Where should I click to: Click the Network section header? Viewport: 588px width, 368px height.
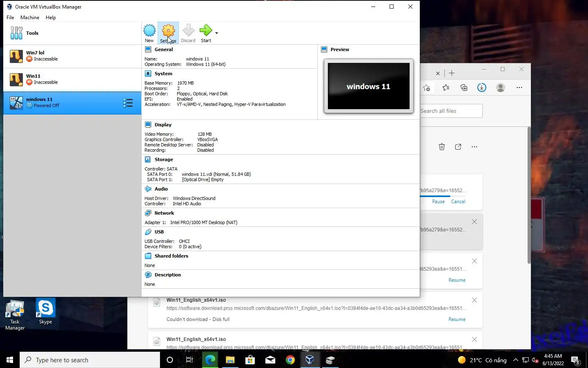[x=164, y=213]
